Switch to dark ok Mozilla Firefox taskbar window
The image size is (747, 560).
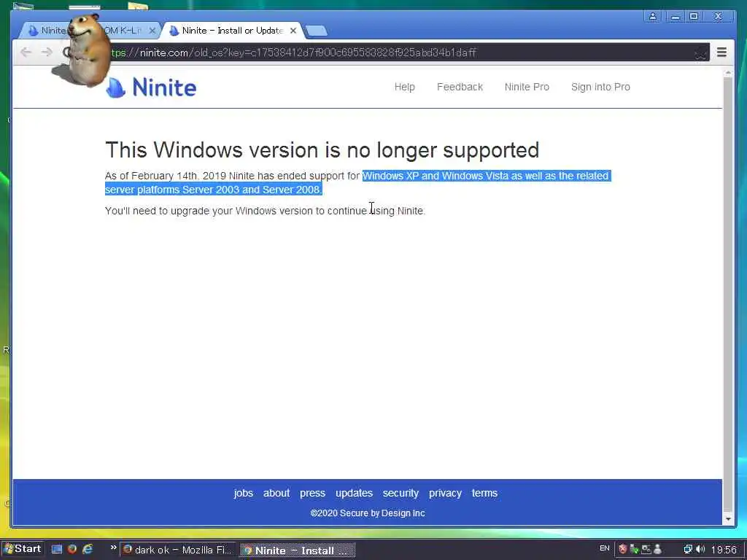(177, 550)
